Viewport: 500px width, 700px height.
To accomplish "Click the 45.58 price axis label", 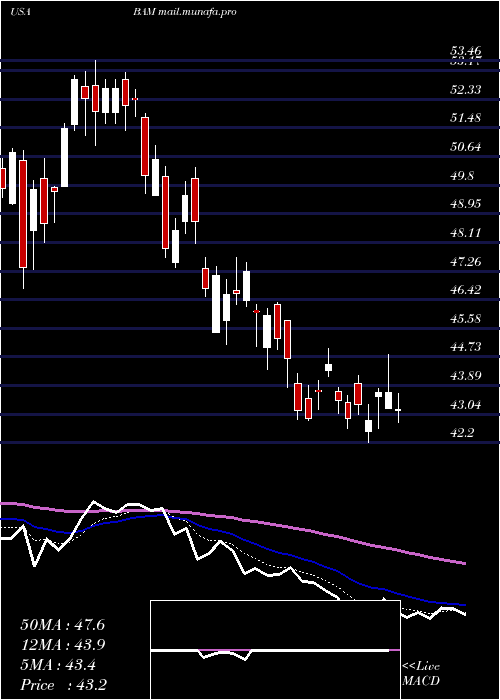I will (466, 319).
